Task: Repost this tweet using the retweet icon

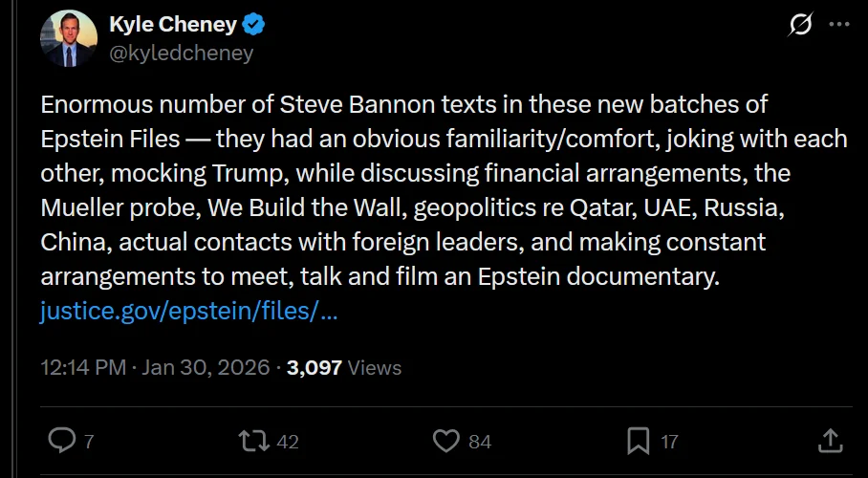Action: click(255, 441)
